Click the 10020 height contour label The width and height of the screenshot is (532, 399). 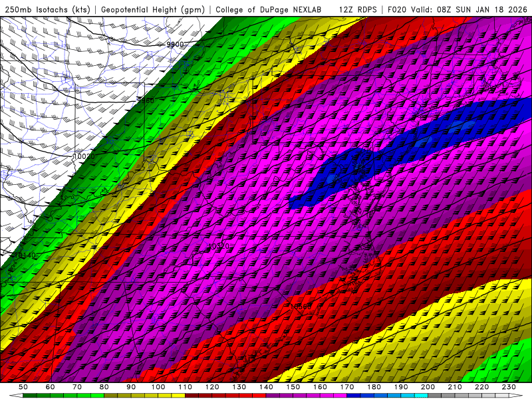84,156
